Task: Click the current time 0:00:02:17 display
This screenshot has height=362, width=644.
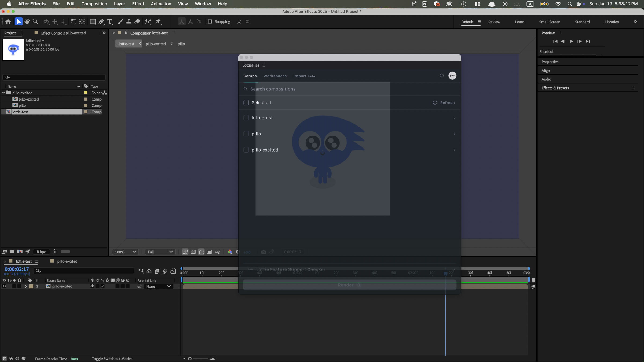Action: pyautogui.click(x=17, y=269)
